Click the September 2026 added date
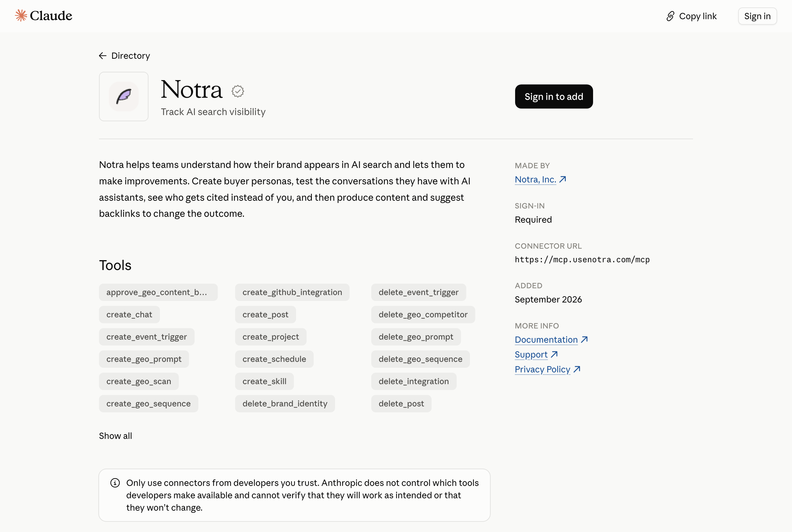This screenshot has height=532, width=792. 548,300
